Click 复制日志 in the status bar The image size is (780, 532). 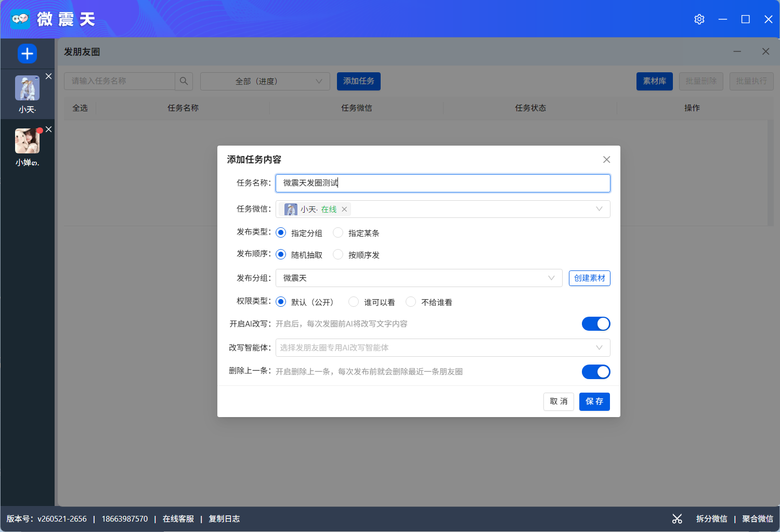coord(224,518)
